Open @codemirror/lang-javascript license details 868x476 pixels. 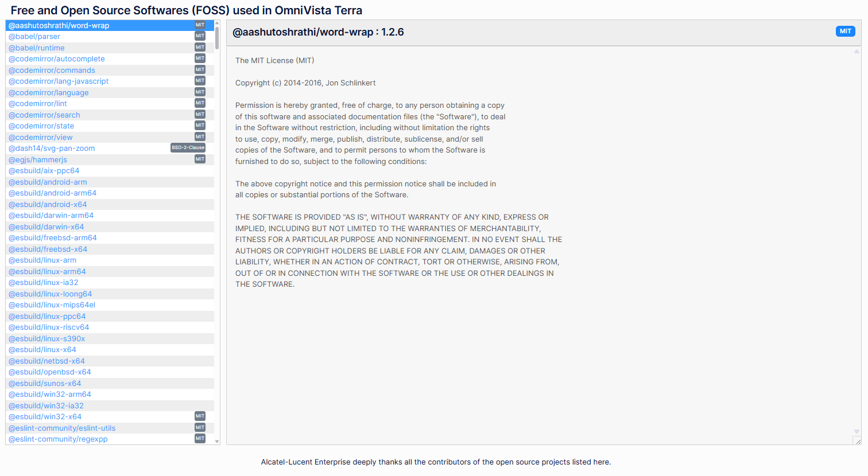point(58,81)
